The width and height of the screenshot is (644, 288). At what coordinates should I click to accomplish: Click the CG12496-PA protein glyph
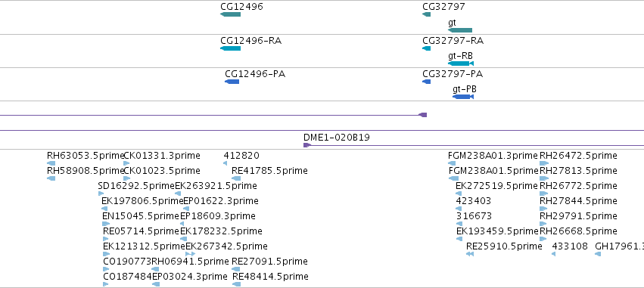tap(232, 82)
